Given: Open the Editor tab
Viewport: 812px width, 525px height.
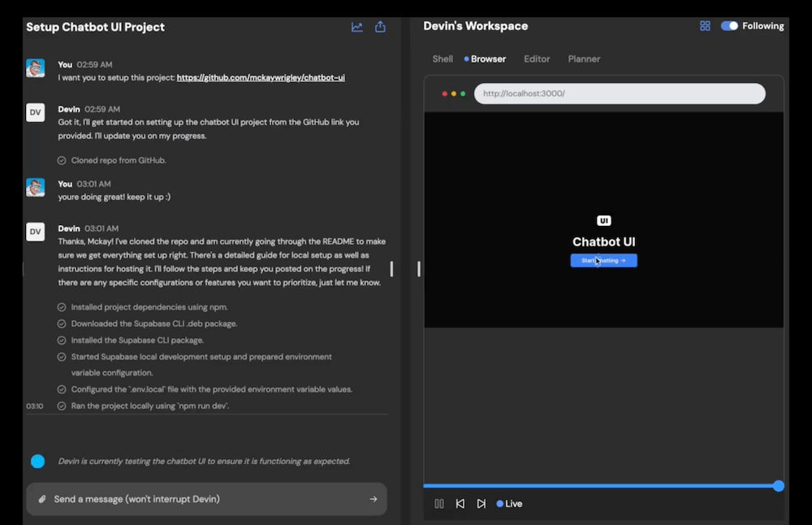Looking at the screenshot, I should coord(537,59).
